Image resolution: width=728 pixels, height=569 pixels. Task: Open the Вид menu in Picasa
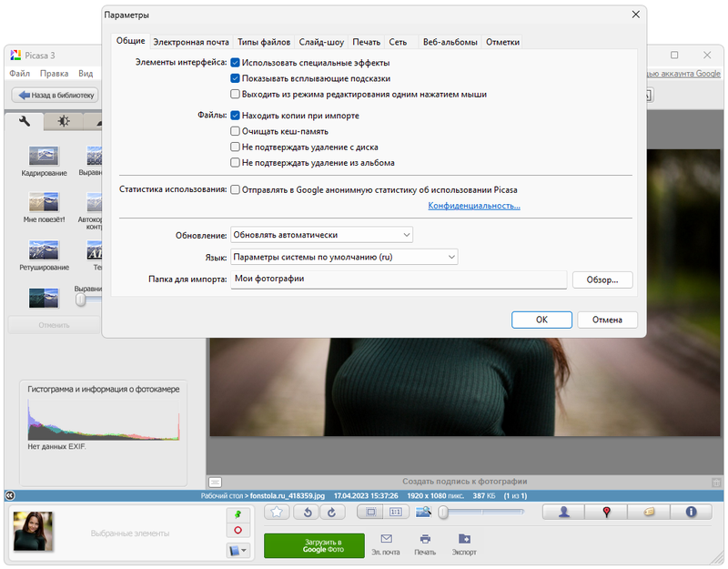pyautogui.click(x=86, y=74)
